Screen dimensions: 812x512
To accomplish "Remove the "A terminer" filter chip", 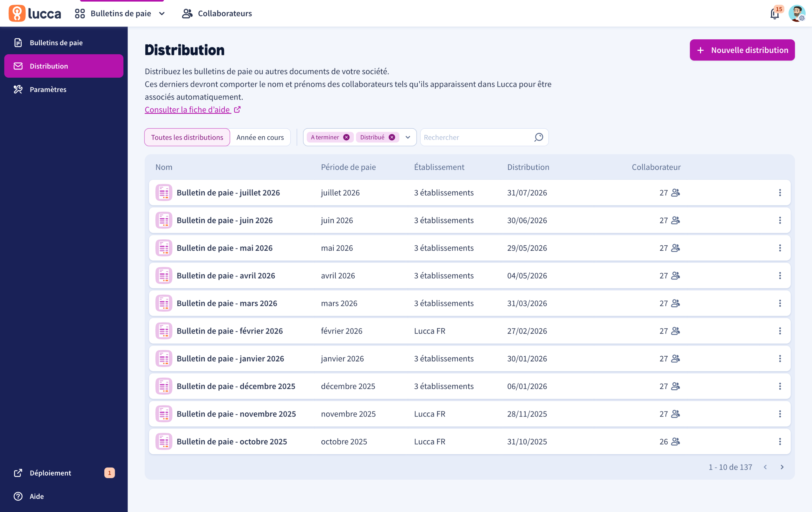I will (x=346, y=137).
